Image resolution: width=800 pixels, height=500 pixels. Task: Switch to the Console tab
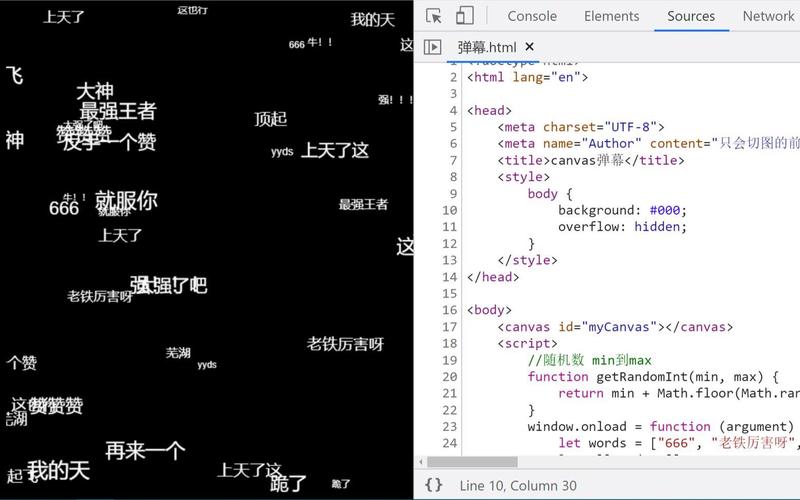(532, 16)
